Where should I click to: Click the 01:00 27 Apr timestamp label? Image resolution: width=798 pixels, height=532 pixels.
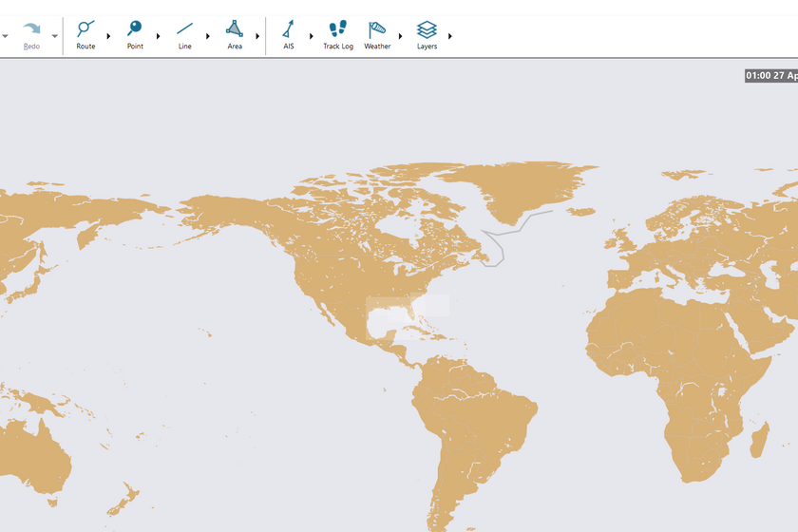(x=771, y=75)
